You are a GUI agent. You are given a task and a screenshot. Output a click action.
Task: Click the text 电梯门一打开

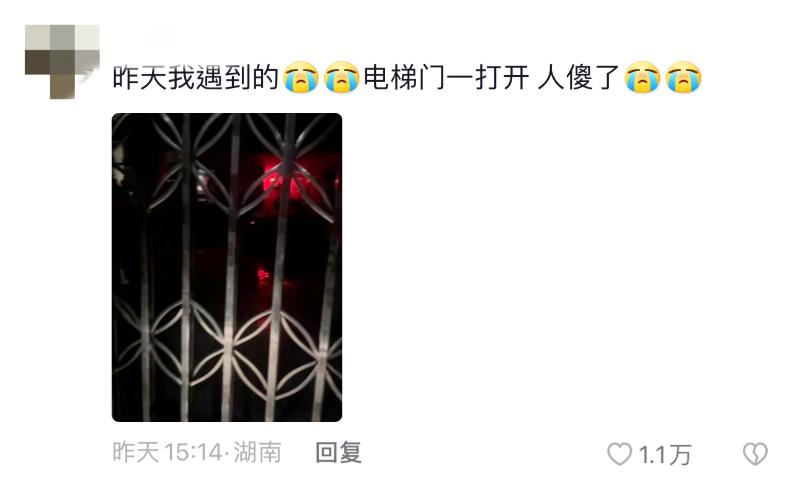point(446,78)
